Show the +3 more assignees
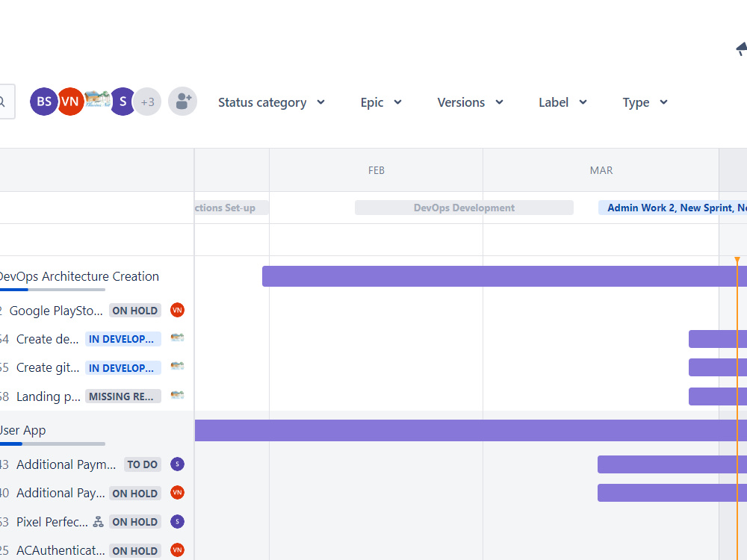The image size is (747, 560). click(147, 102)
